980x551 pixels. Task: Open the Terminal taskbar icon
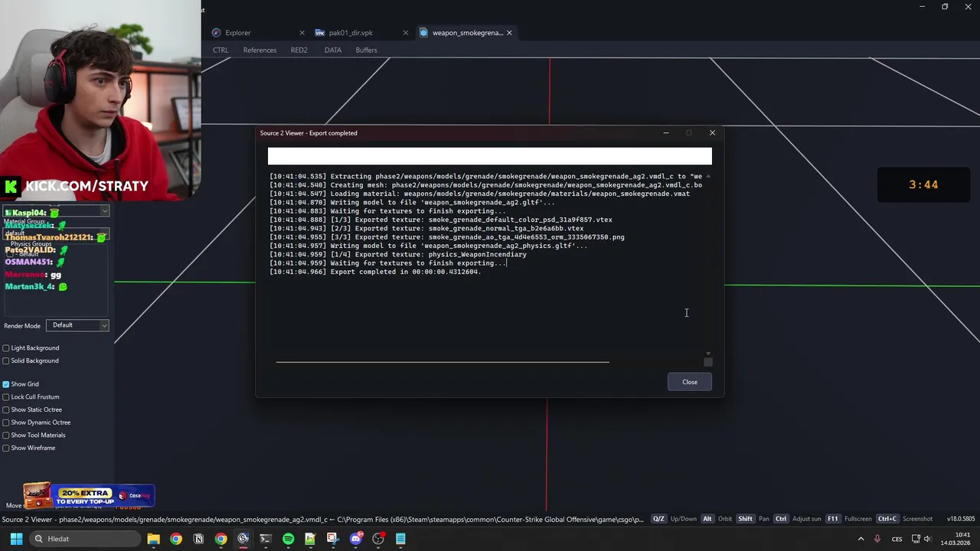coord(266,539)
